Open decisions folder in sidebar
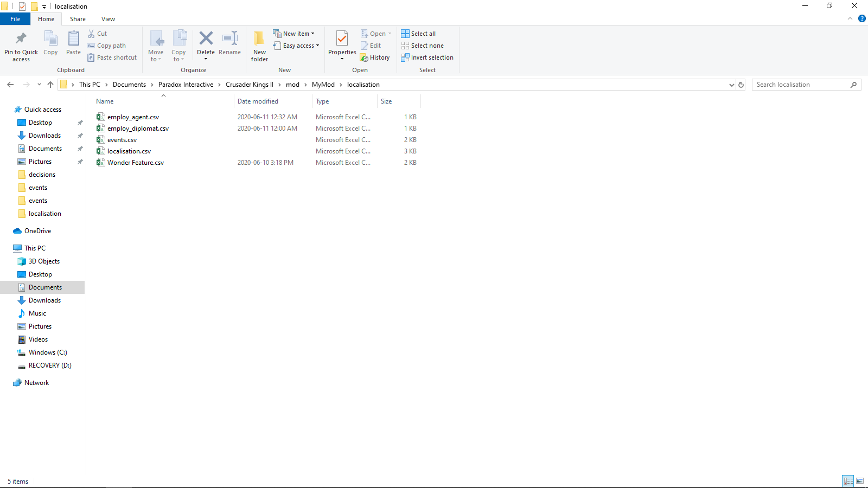868x488 pixels. click(x=42, y=175)
